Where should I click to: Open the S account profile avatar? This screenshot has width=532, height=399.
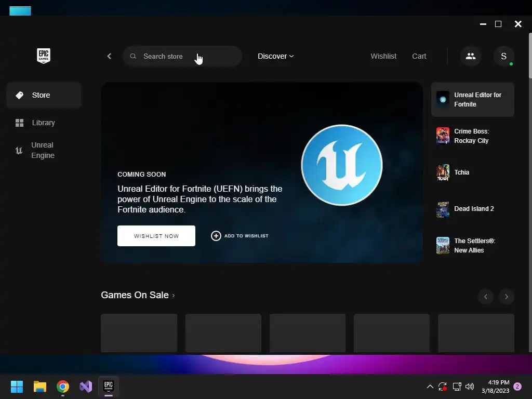[504, 56]
